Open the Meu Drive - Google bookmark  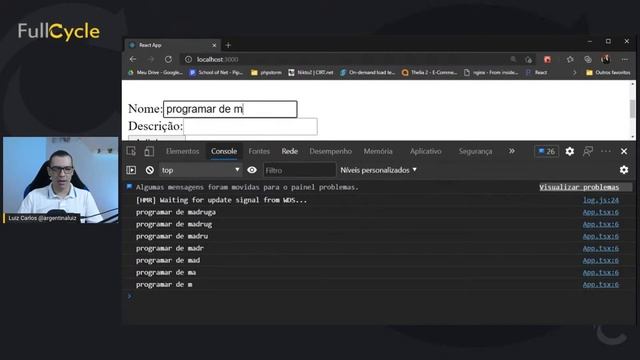[x=155, y=72]
